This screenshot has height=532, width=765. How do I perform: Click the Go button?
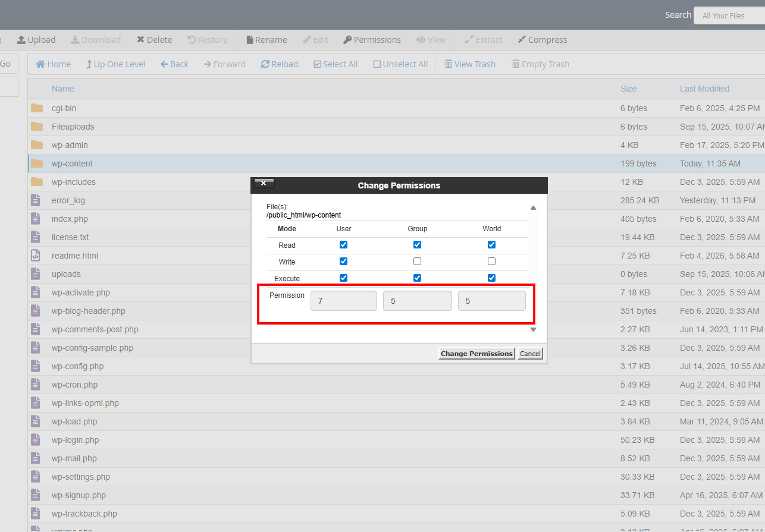7,64
